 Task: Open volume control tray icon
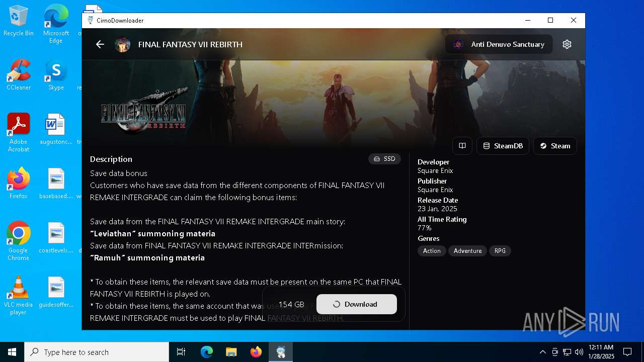[x=579, y=352]
